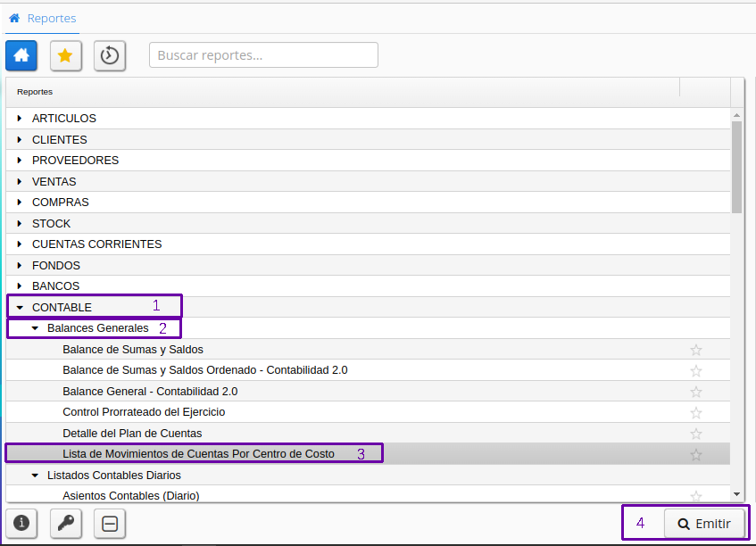
Task: Open favorites with the star toolbar button
Action: point(65,55)
